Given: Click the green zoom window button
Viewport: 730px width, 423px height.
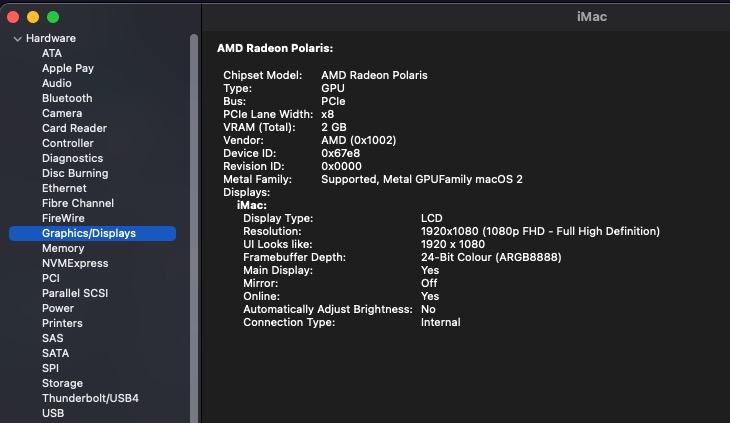Looking at the screenshot, I should pyautogui.click(x=53, y=17).
